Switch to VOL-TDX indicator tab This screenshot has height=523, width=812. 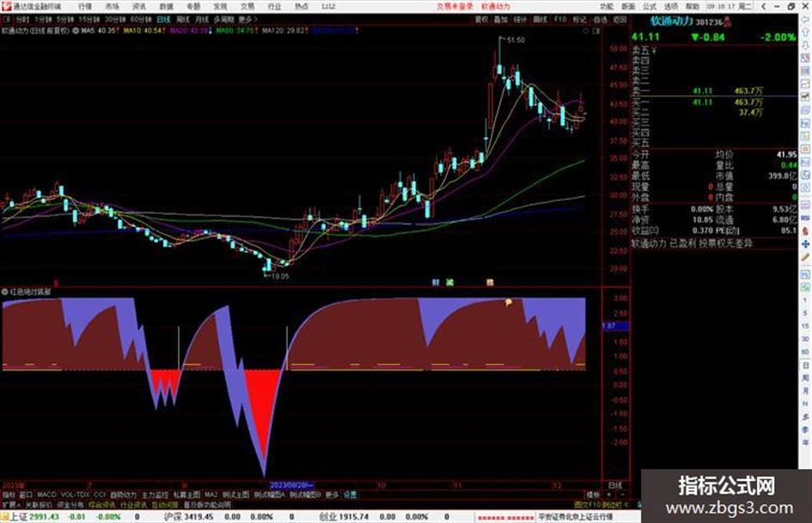[x=75, y=495]
